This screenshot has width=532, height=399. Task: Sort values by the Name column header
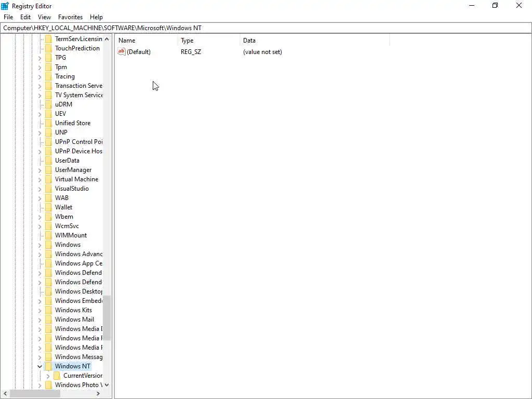[x=146, y=41]
